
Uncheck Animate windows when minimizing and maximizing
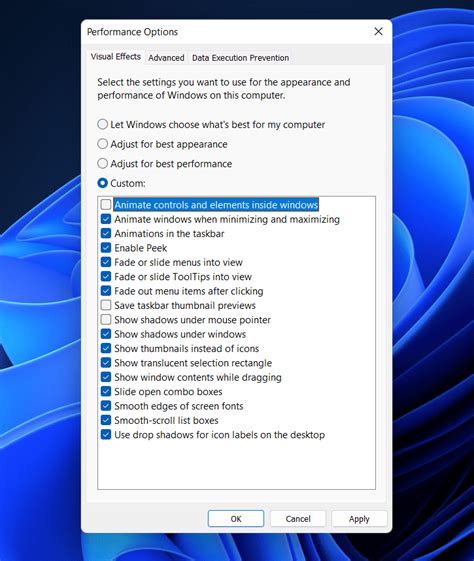[x=106, y=219]
